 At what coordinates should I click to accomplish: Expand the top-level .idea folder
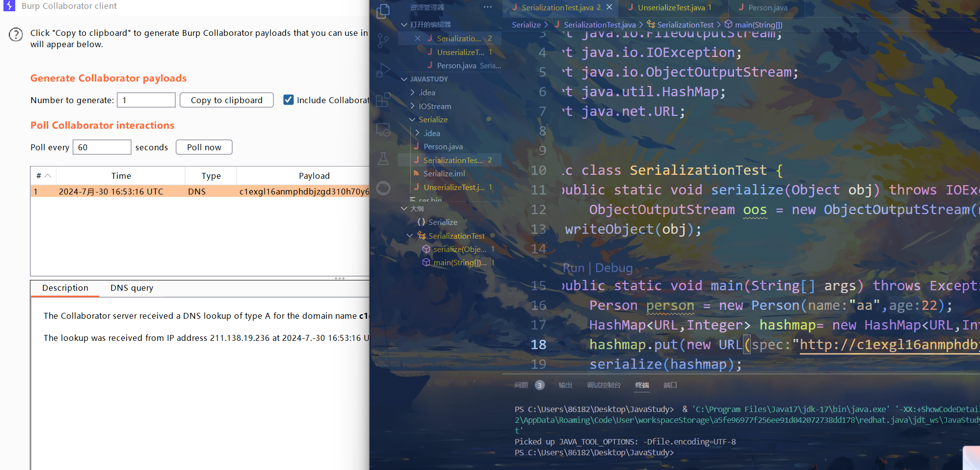pyautogui.click(x=412, y=92)
